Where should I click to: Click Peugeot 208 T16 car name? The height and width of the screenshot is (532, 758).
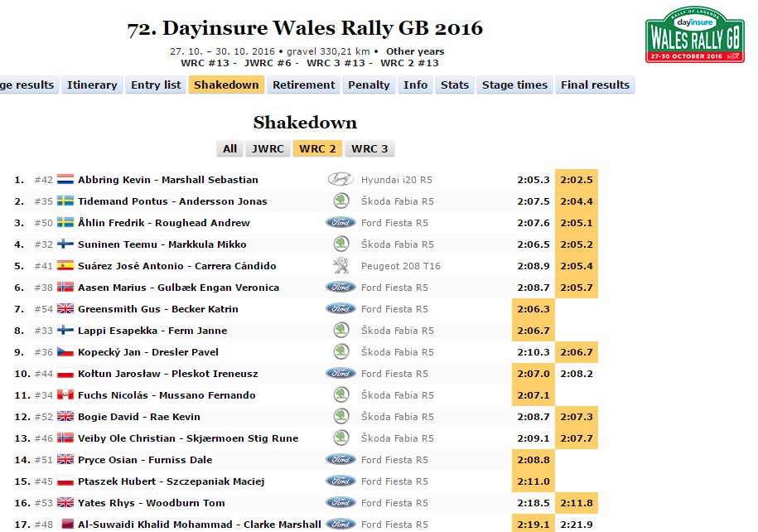coord(400,265)
